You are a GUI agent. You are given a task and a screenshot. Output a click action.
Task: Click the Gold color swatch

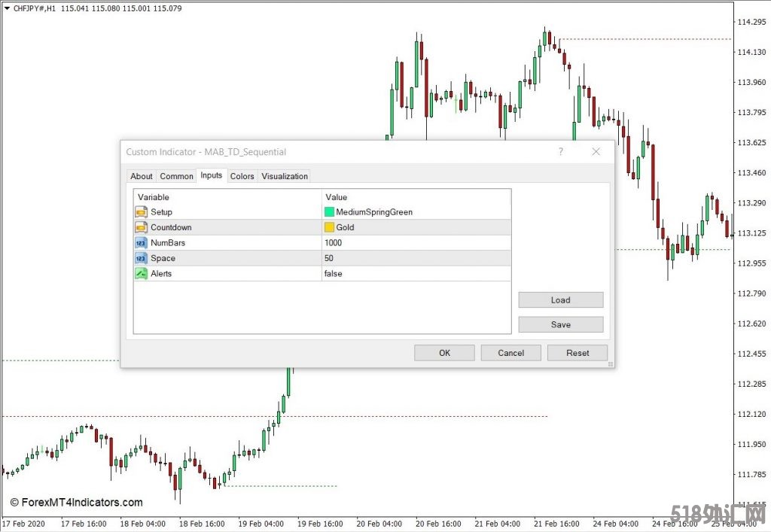[x=330, y=227]
